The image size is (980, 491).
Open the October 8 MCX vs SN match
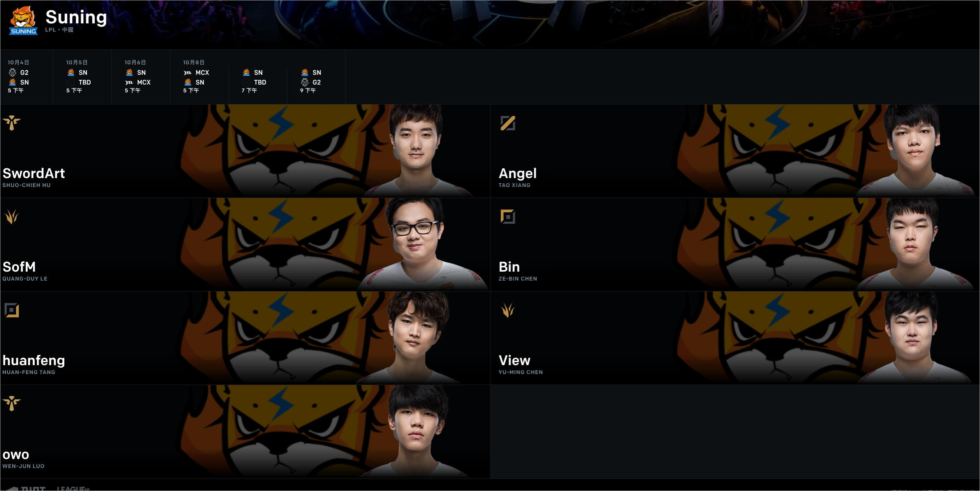click(199, 77)
